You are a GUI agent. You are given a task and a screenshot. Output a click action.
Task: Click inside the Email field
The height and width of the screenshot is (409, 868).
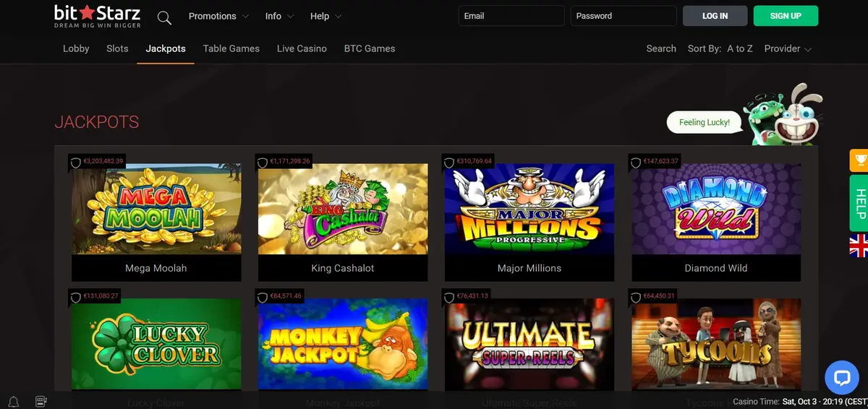511,16
